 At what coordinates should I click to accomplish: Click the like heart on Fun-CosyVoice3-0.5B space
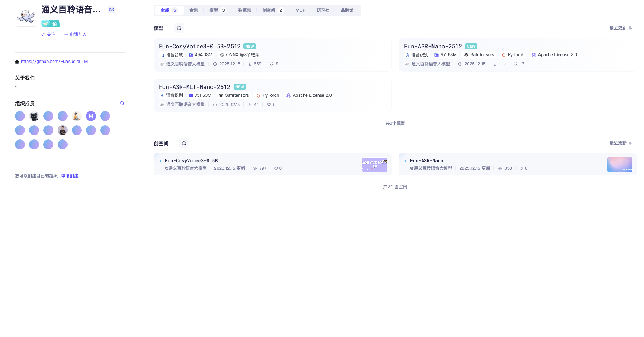click(x=275, y=169)
